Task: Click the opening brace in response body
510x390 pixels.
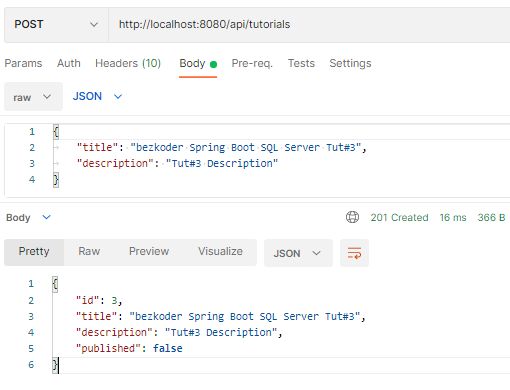Action: 55,284
